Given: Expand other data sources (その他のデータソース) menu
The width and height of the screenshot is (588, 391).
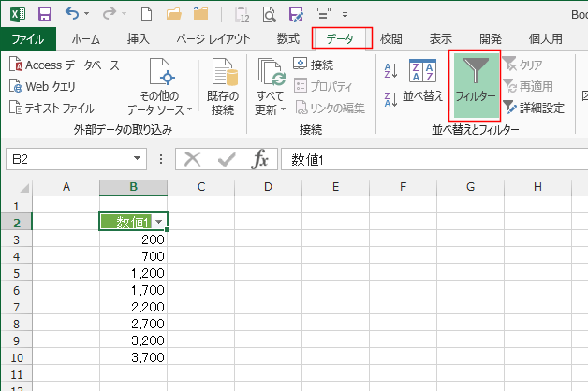Looking at the screenshot, I should tap(166, 86).
